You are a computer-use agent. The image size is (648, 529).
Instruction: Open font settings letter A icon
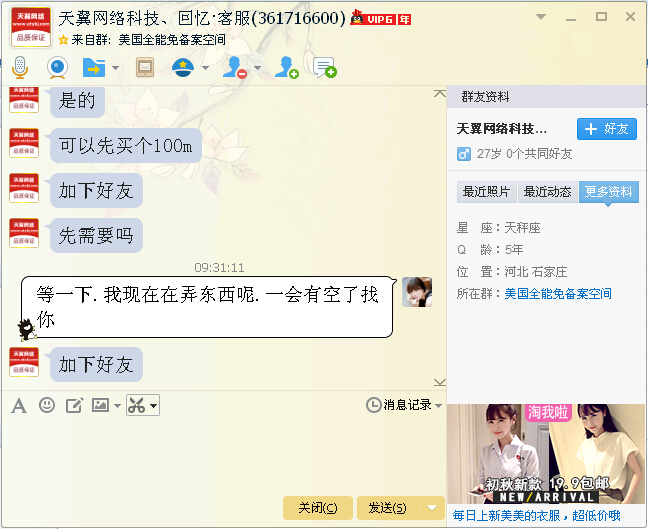pos(19,405)
